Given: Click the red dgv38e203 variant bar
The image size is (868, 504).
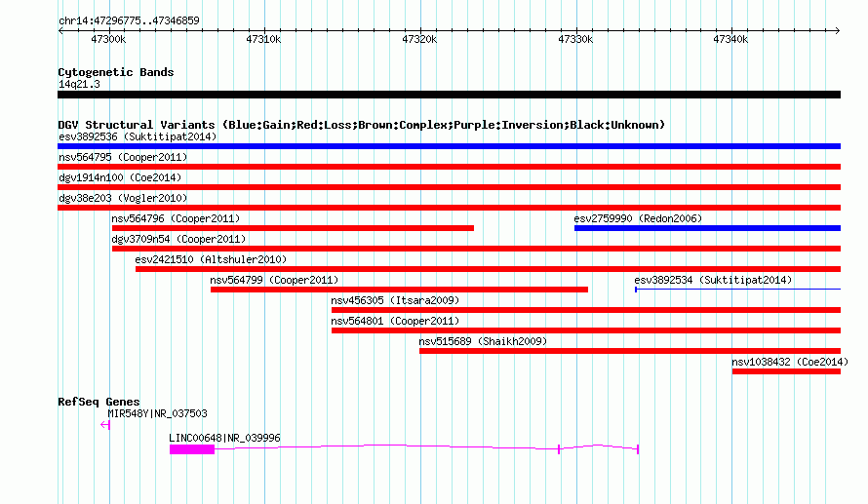Looking at the screenshot, I should point(449,208).
